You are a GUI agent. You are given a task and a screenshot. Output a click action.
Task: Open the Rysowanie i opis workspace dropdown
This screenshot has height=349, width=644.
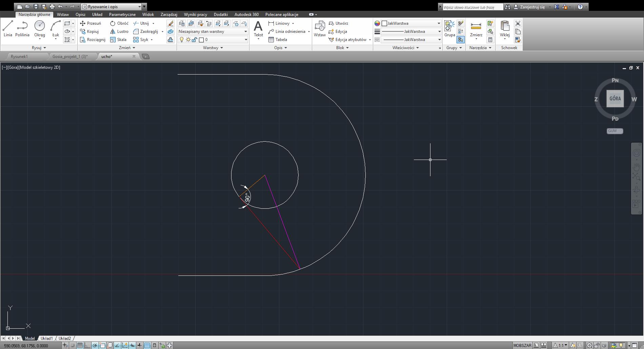pyautogui.click(x=112, y=6)
